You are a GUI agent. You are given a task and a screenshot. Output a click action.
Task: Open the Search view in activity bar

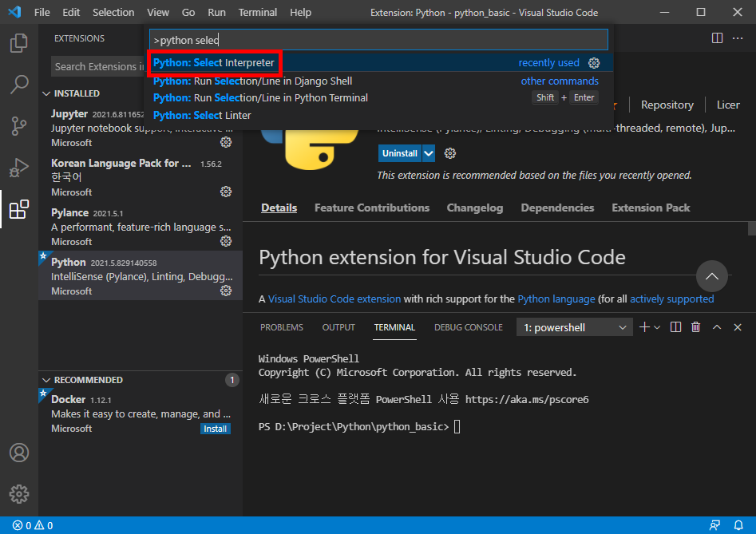tap(19, 85)
